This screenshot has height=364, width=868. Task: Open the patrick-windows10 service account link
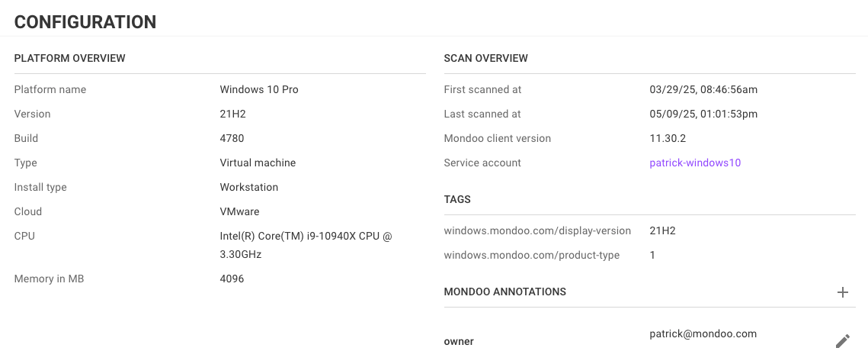695,163
